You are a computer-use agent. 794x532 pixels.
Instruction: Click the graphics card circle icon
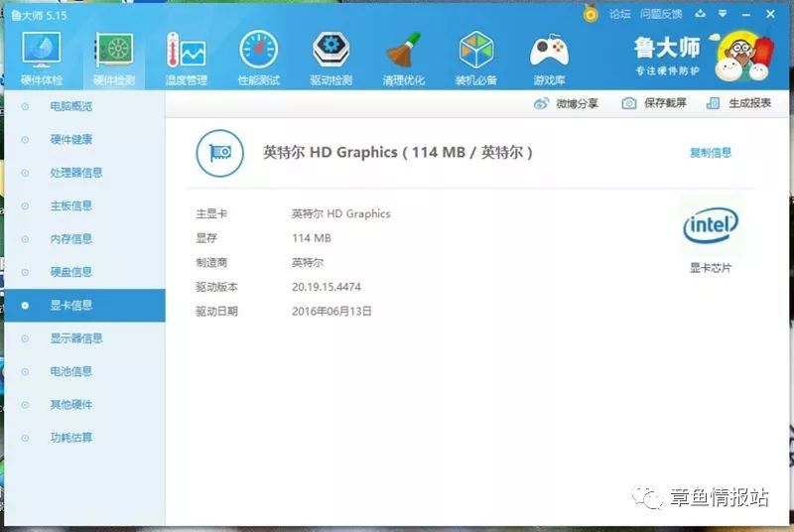(219, 153)
